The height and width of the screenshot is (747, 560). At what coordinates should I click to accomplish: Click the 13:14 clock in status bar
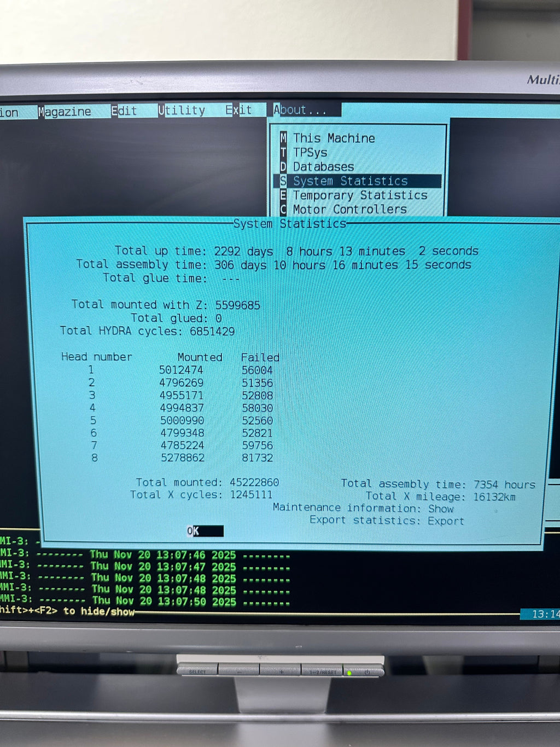tap(545, 614)
